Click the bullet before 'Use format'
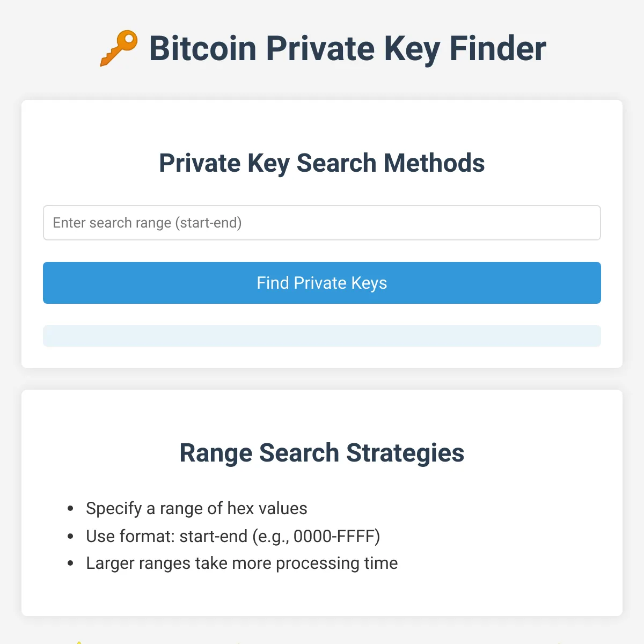 tap(70, 536)
